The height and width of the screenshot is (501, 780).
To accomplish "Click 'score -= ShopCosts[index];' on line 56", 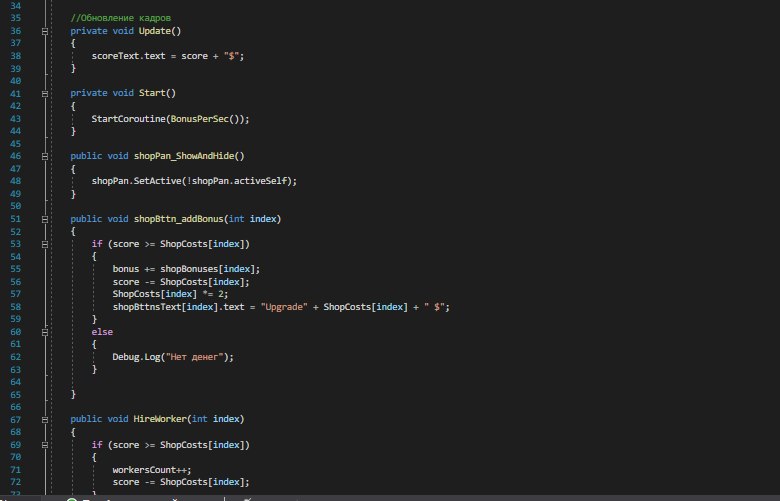I will coord(181,282).
